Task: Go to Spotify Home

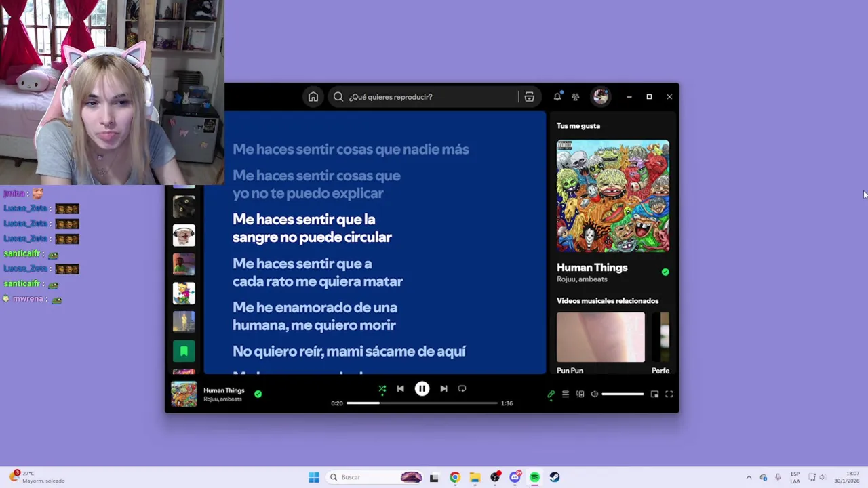Action: pyautogui.click(x=313, y=97)
